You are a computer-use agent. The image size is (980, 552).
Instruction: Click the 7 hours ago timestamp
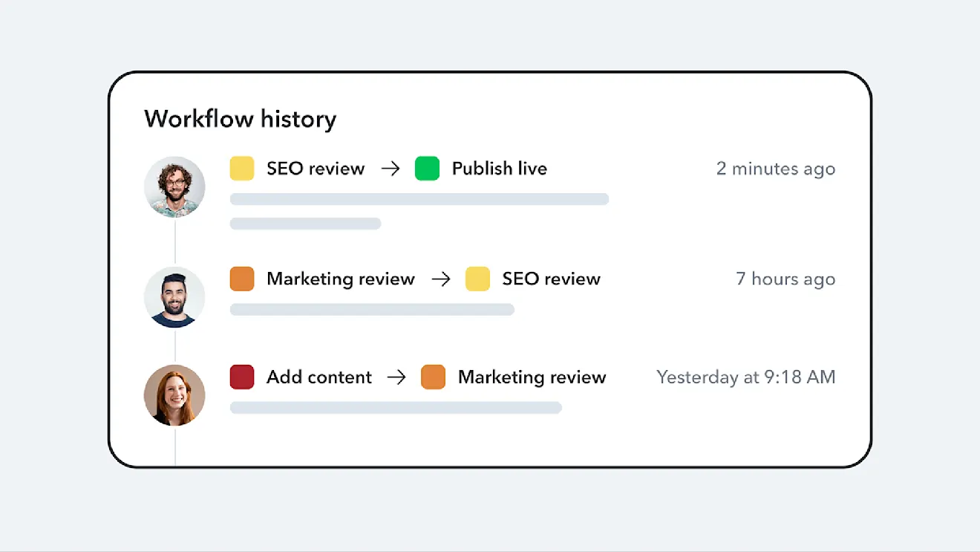[785, 279]
